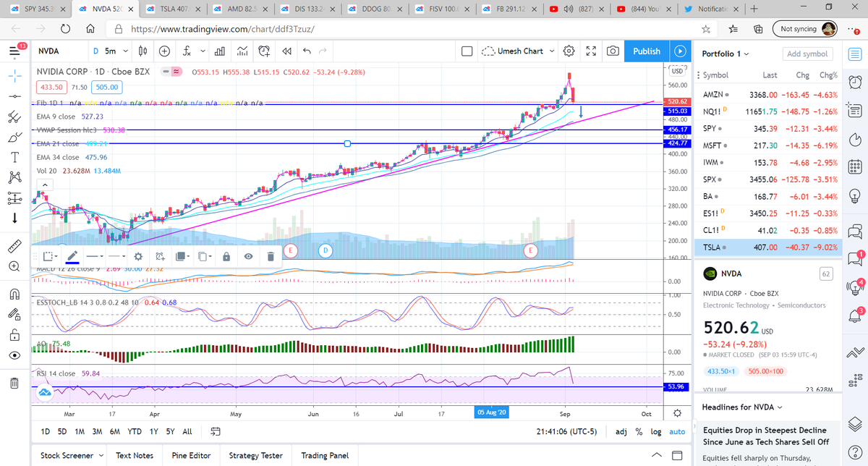Select layout setup square icon
Image resolution: width=868 pixels, height=466 pixels.
pyautogui.click(x=467, y=51)
